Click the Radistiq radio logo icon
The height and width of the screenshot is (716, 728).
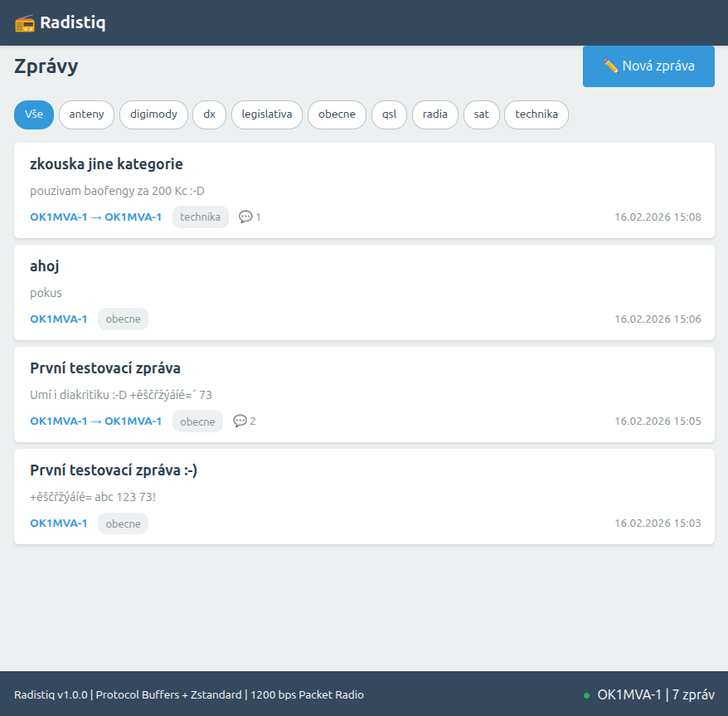[25, 23]
